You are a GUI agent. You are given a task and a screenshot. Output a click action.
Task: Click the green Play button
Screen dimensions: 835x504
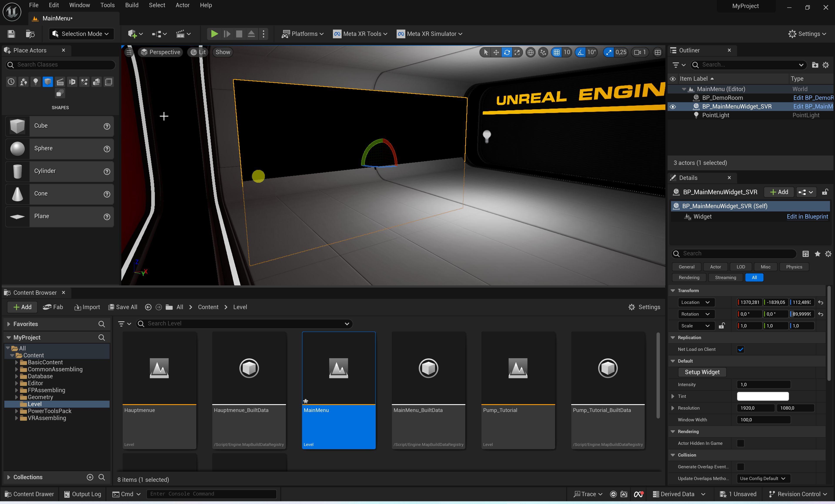coord(214,33)
